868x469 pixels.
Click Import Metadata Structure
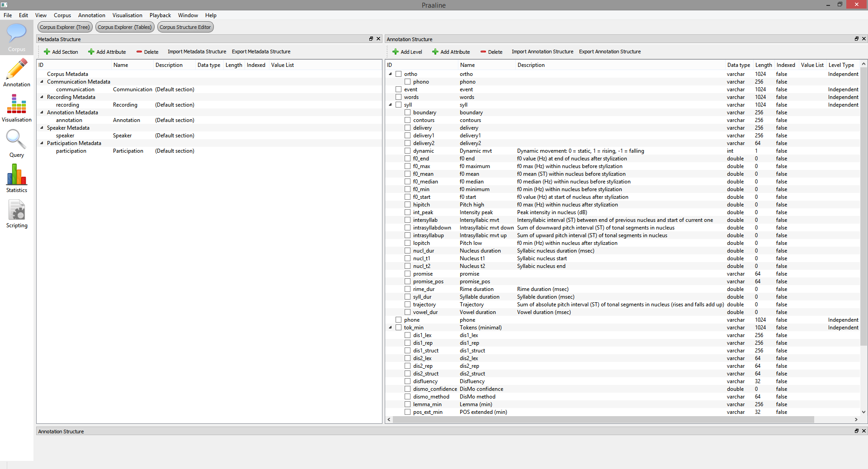click(197, 52)
